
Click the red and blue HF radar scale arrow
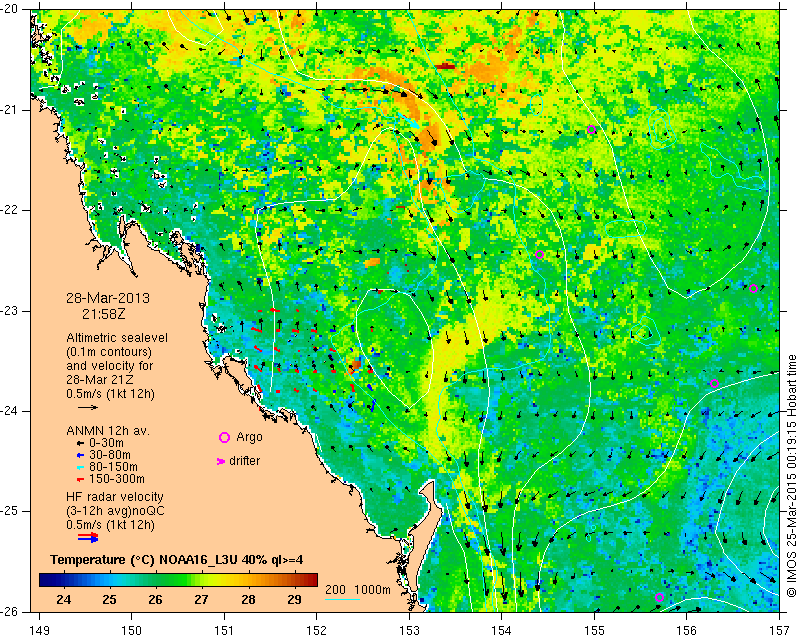[x=88, y=537]
